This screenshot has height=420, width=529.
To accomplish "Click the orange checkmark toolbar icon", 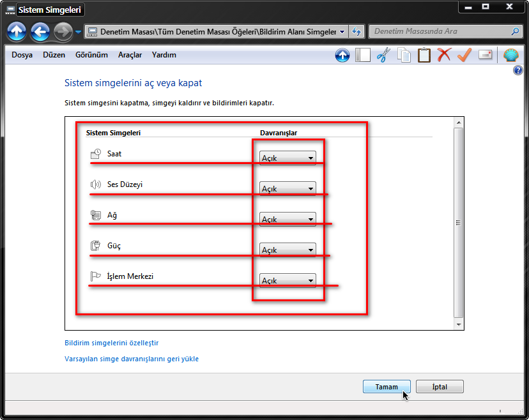I will coord(464,55).
